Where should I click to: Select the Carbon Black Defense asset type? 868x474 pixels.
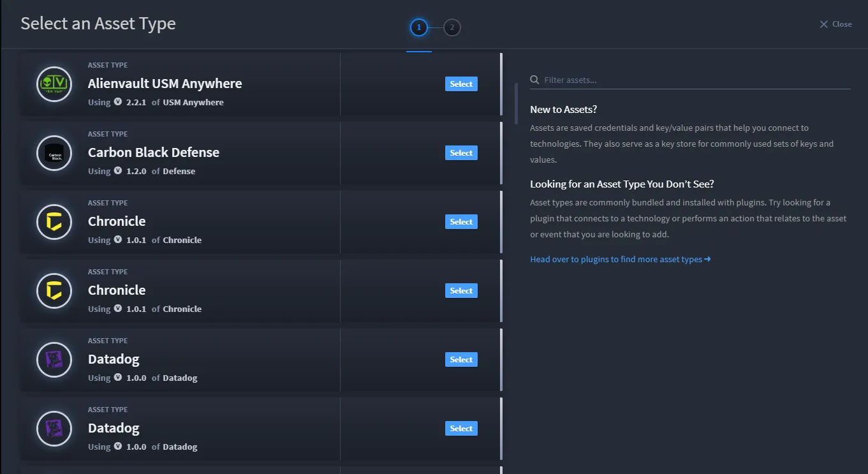tap(461, 153)
